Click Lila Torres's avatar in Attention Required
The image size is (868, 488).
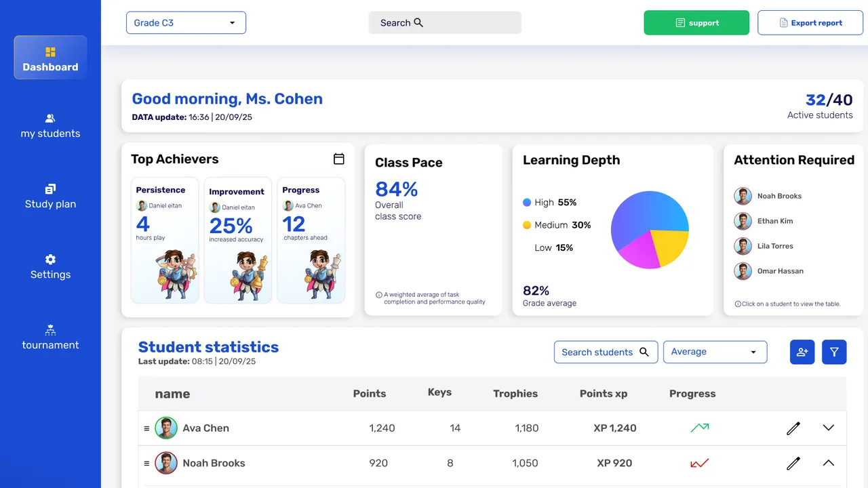click(x=743, y=246)
